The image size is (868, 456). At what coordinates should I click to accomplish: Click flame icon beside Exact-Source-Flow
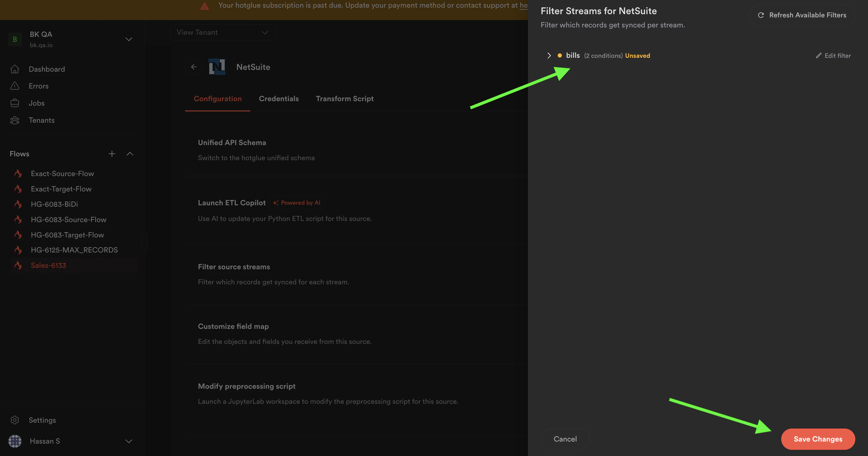point(18,174)
